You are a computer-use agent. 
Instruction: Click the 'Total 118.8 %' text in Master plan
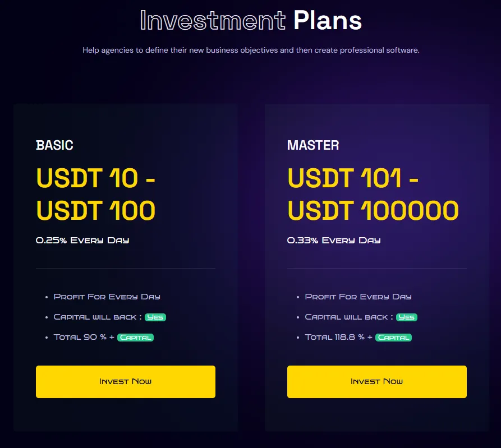pos(335,338)
